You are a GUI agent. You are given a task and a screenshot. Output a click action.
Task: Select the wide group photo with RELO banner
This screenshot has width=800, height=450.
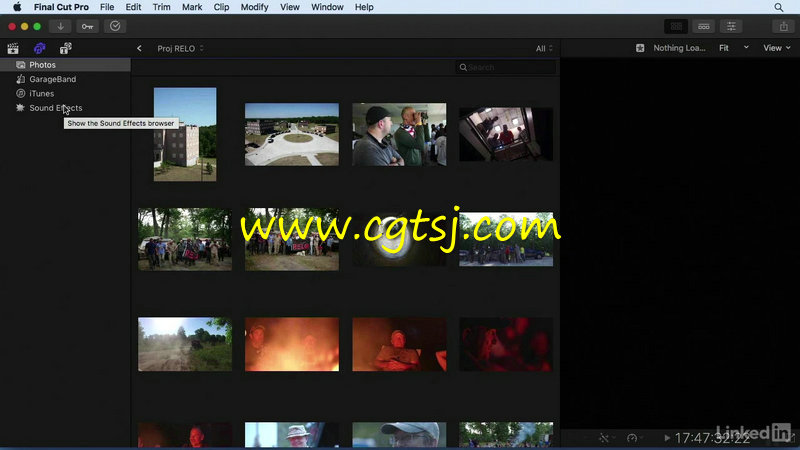(292, 239)
